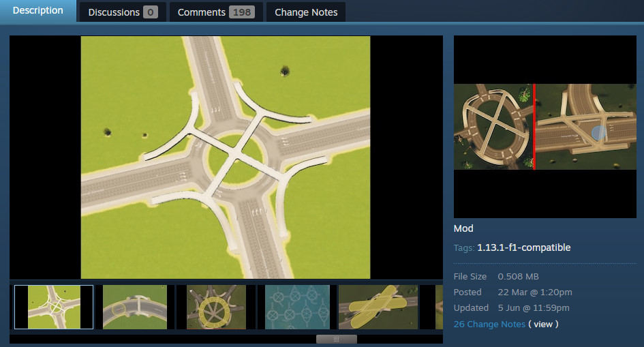Click the Posted date 22 Mar @ 1:20pm
Screen dimensions: 644x347
pos(535,292)
